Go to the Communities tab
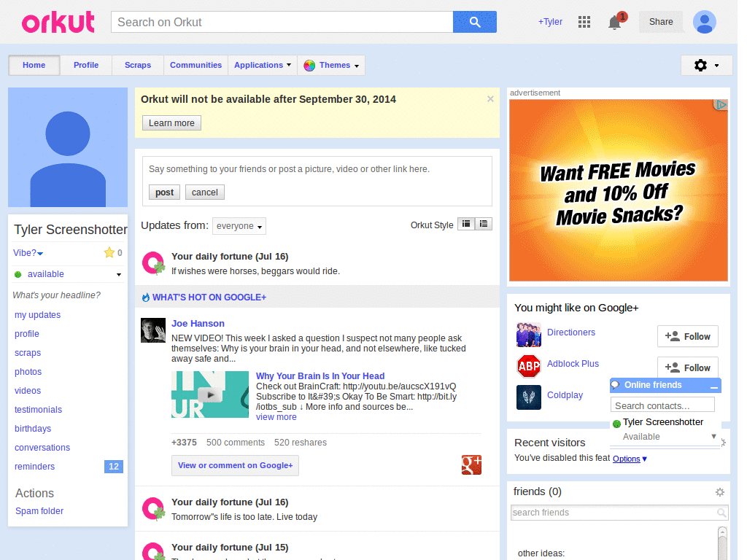The height and width of the screenshot is (560, 747). point(196,65)
